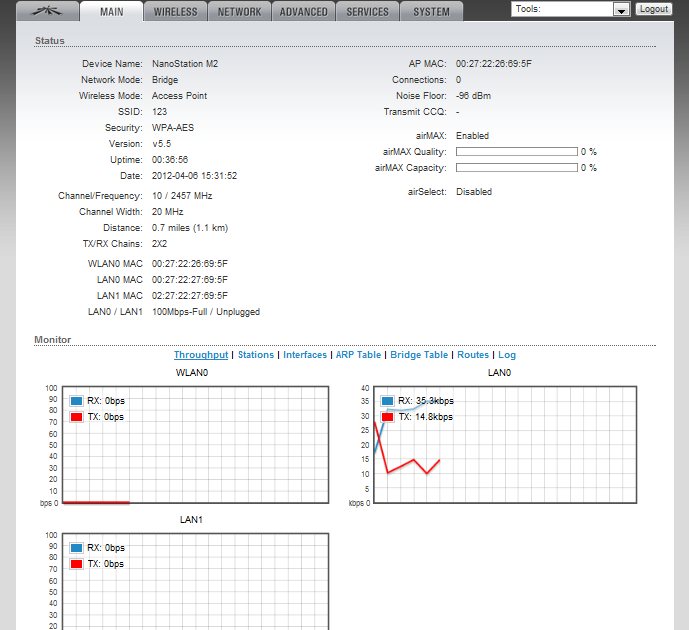Click the airMAX Capacity progress bar
This screenshot has height=630, width=689.
pyautogui.click(x=516, y=168)
